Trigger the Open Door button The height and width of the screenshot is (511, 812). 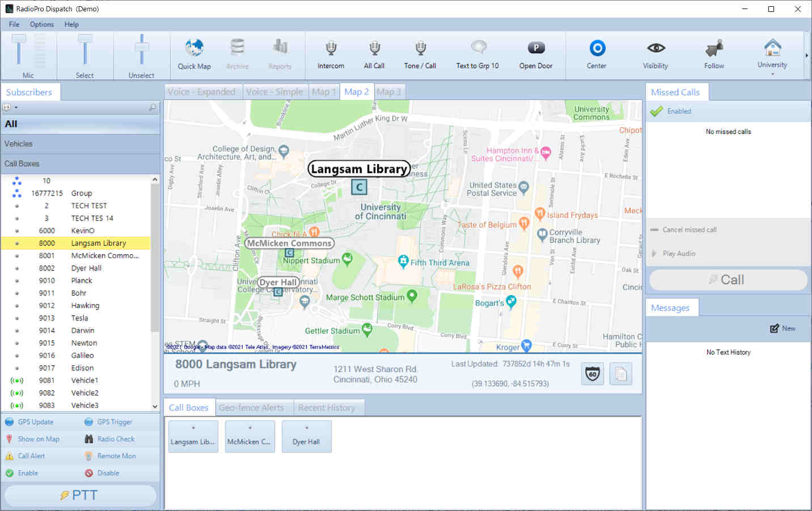(536, 54)
